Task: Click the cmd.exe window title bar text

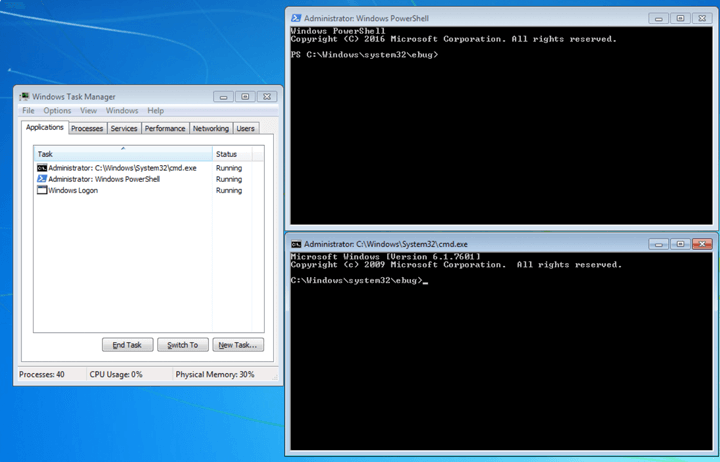Action: 386,244
